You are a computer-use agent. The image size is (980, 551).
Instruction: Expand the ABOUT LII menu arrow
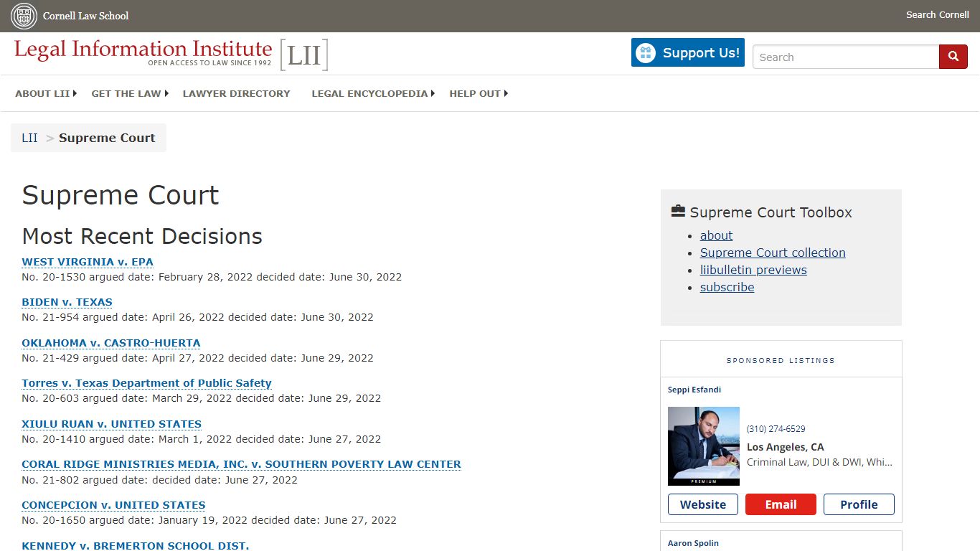(x=75, y=93)
